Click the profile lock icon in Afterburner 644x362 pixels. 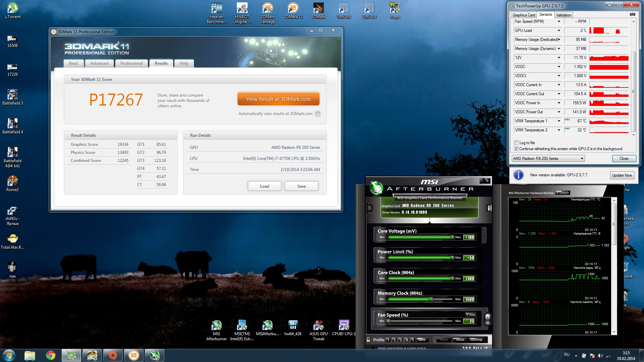pyautogui.click(x=368, y=340)
